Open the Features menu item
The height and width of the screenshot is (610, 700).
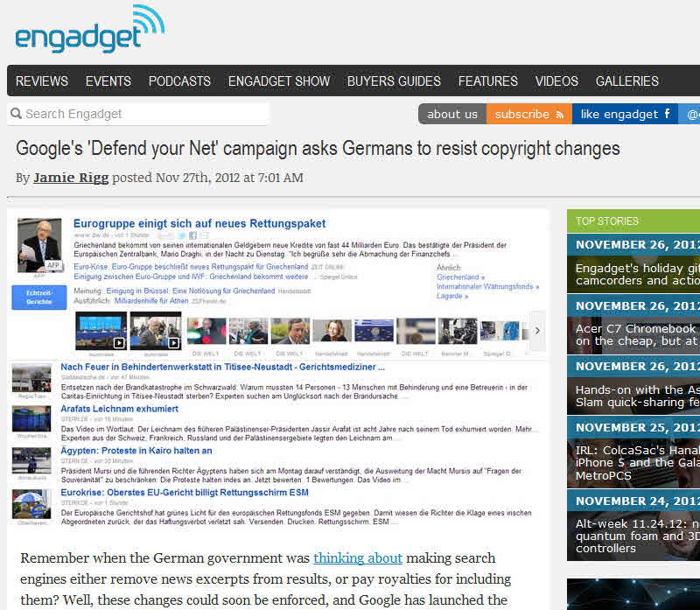488,81
